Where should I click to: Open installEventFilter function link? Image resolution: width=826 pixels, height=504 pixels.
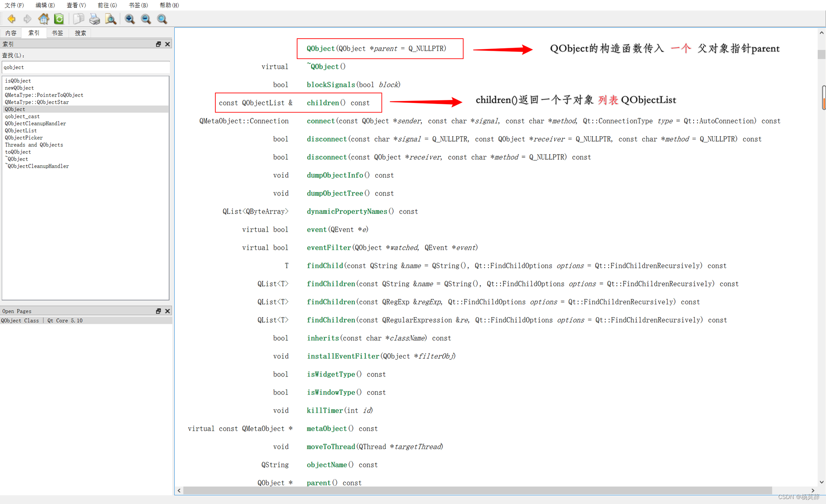point(343,356)
